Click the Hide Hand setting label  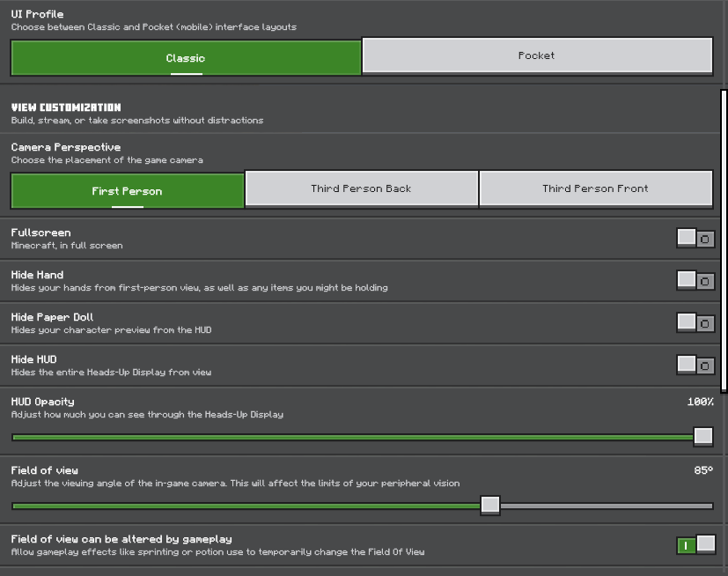tap(37, 275)
